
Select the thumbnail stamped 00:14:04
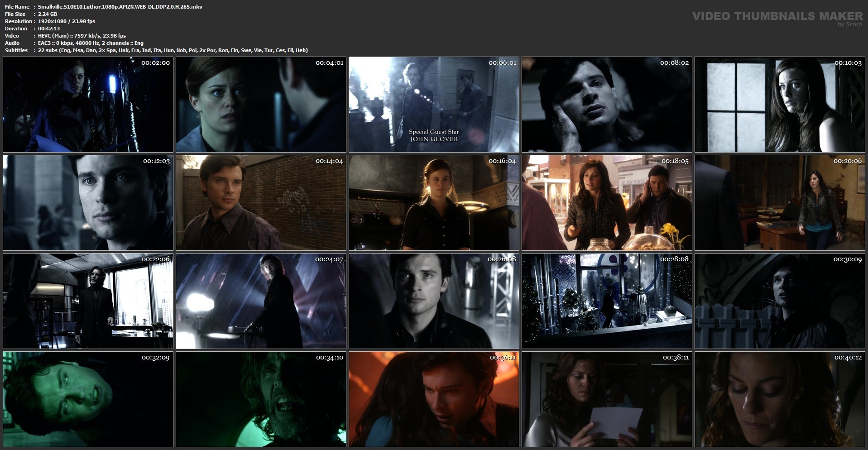coord(261,203)
